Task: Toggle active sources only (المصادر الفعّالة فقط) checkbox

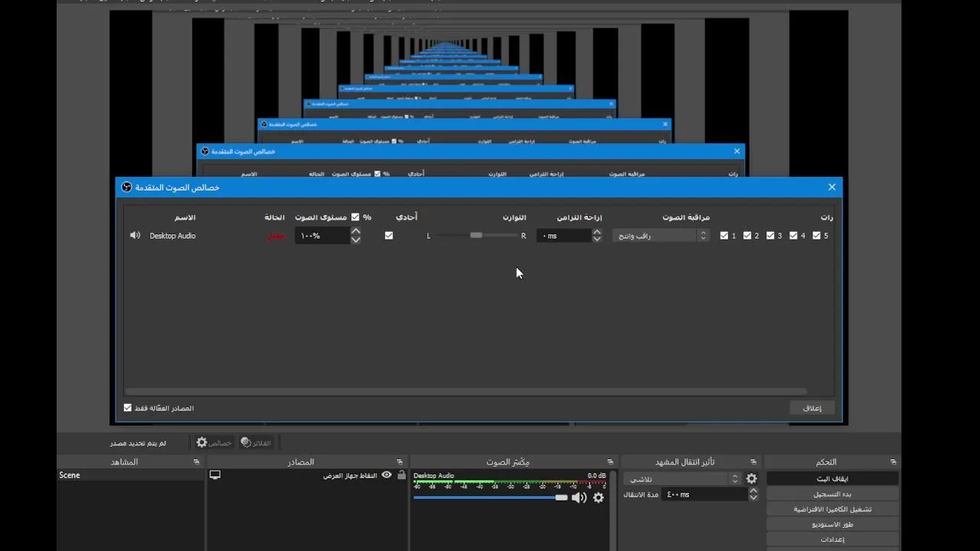Action: 128,408
